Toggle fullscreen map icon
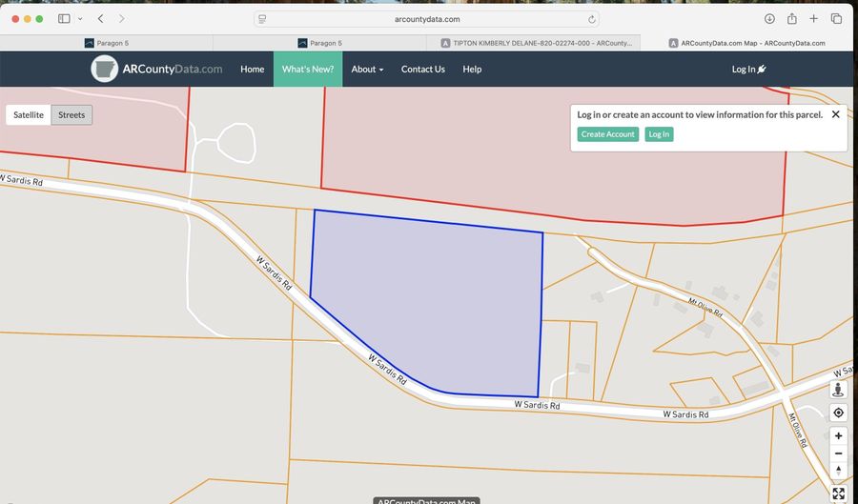This screenshot has width=858, height=504. tap(838, 494)
